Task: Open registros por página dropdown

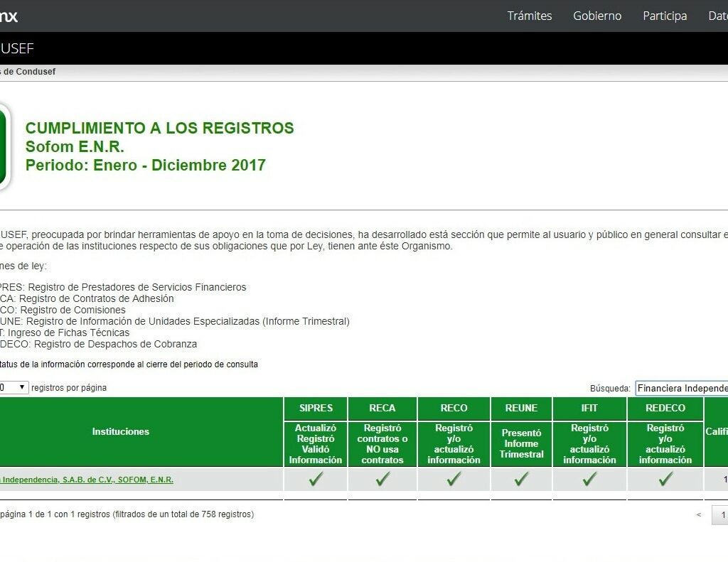Action: [x=14, y=387]
